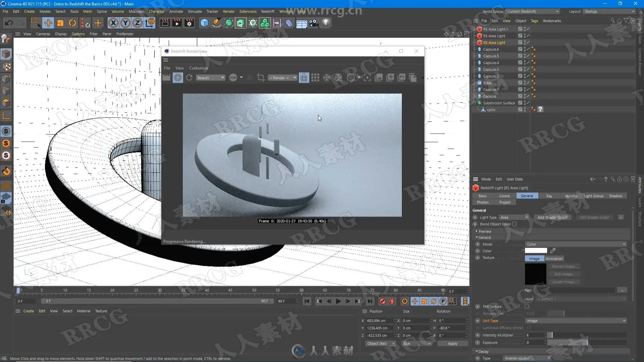Viewport: 644px width, 362px height.
Task: Select the Move tool in top toolbar
Action: (x=48, y=23)
